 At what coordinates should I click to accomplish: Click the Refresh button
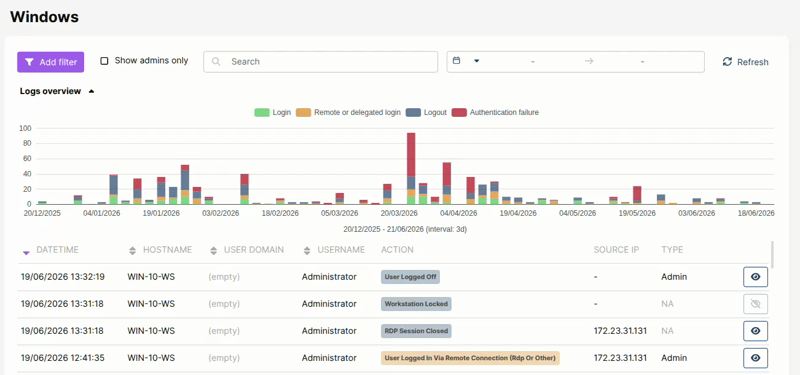click(745, 62)
